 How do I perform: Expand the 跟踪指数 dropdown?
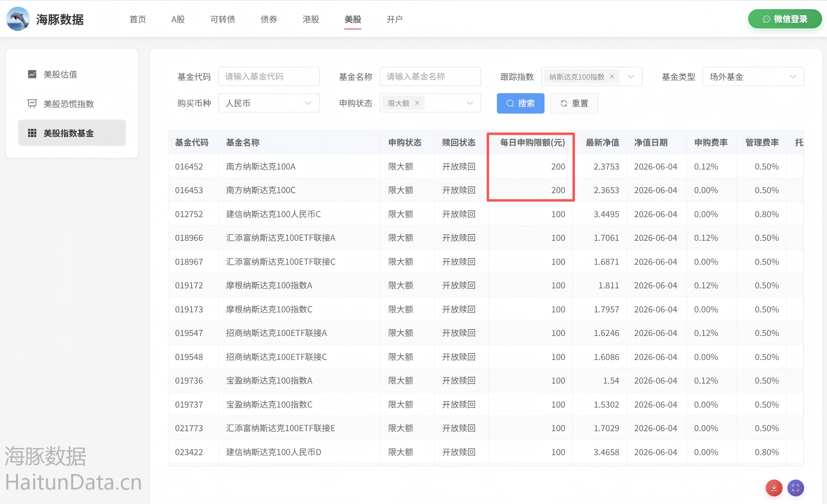pos(631,76)
